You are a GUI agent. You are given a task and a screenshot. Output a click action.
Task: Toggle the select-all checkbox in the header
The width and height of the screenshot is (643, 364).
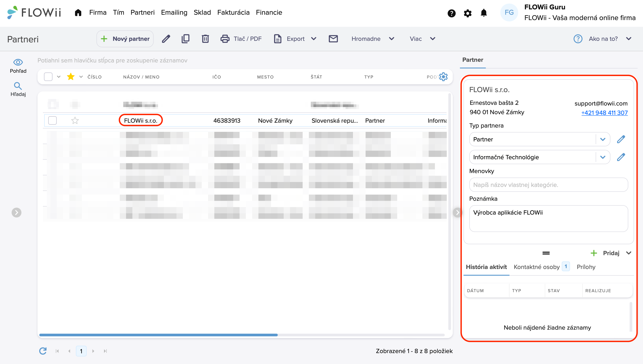[48, 77]
